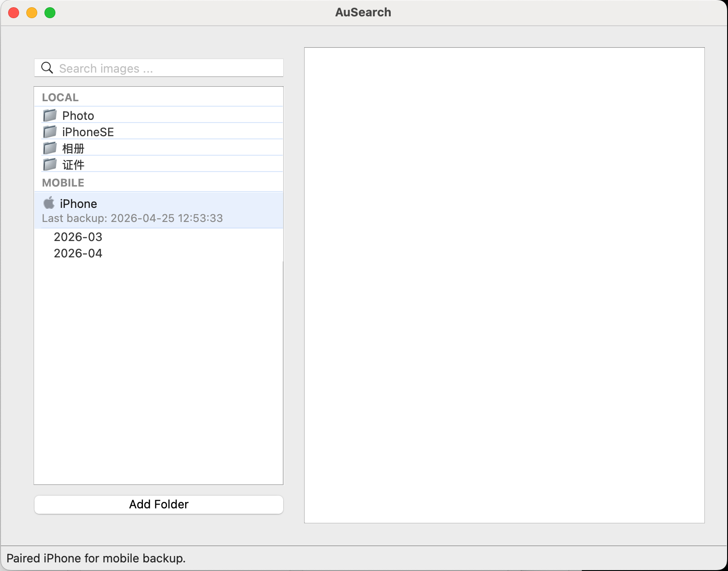Open the 2026-03 backup month
Viewport: 728px width, 571px height.
pos(78,236)
